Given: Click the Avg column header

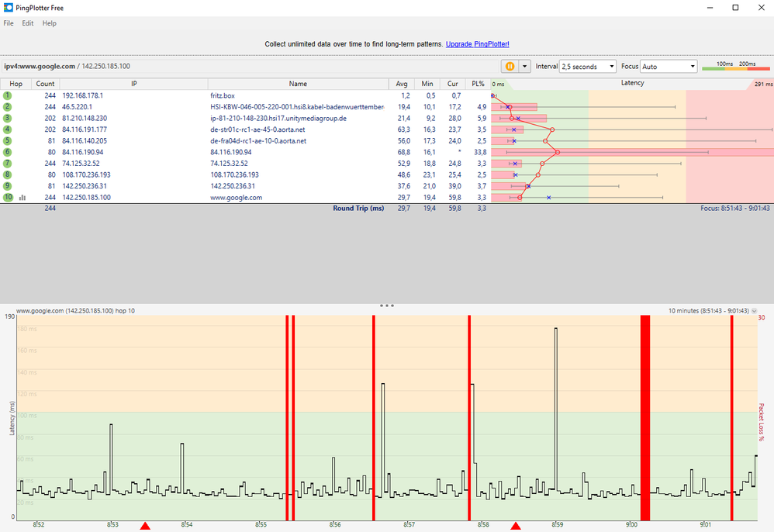Looking at the screenshot, I should pos(402,84).
